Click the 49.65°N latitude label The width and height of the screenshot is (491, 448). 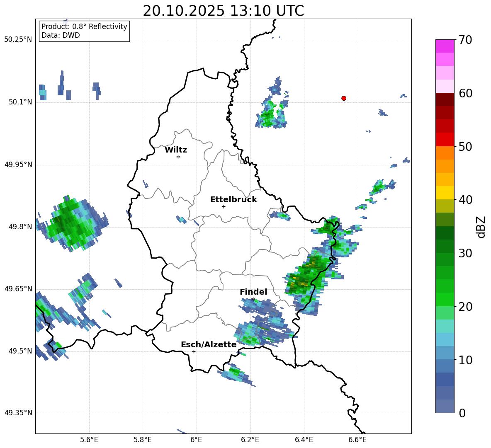18,288
